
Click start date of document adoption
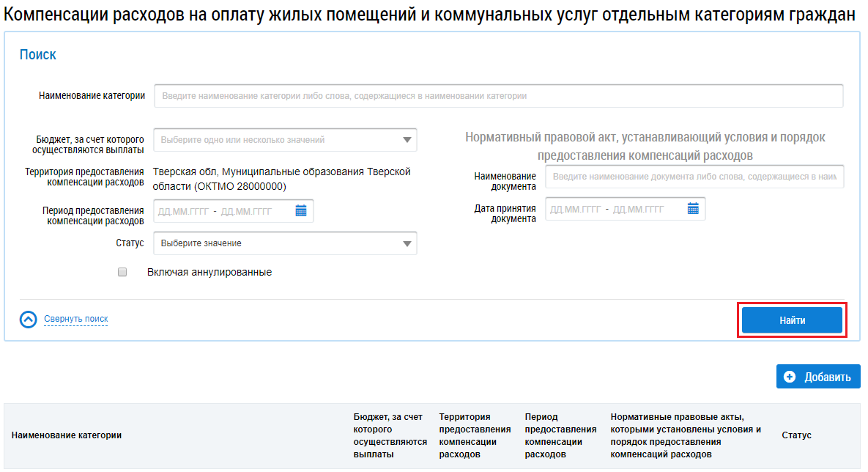pyautogui.click(x=575, y=209)
